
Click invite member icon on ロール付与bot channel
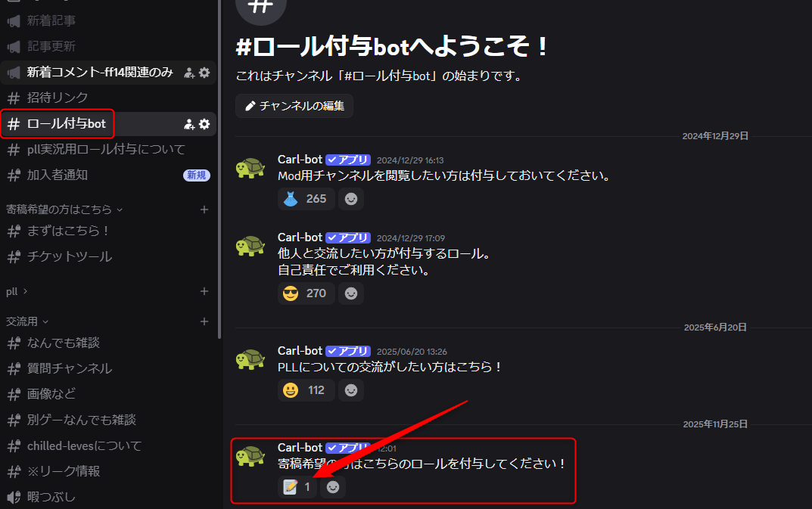click(x=189, y=124)
